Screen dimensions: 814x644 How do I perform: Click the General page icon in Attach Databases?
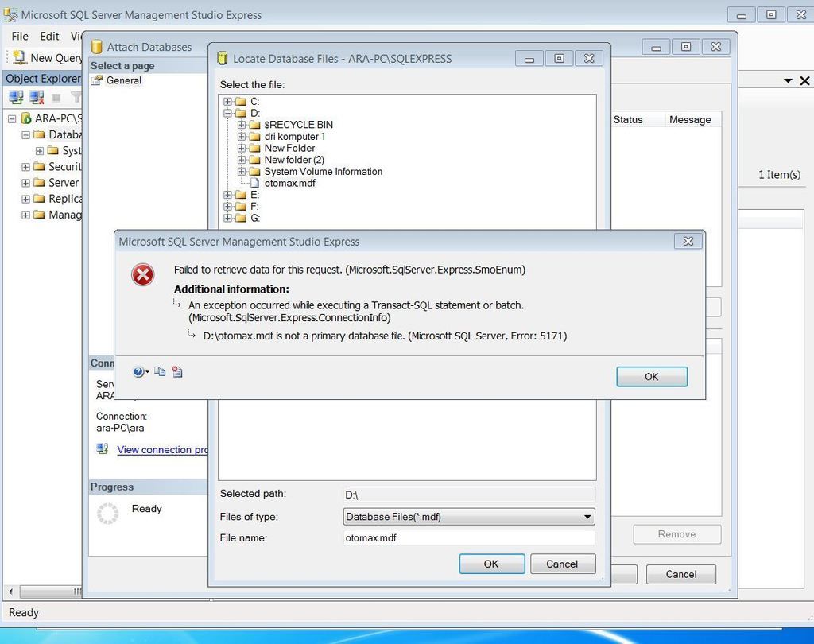tap(97, 80)
